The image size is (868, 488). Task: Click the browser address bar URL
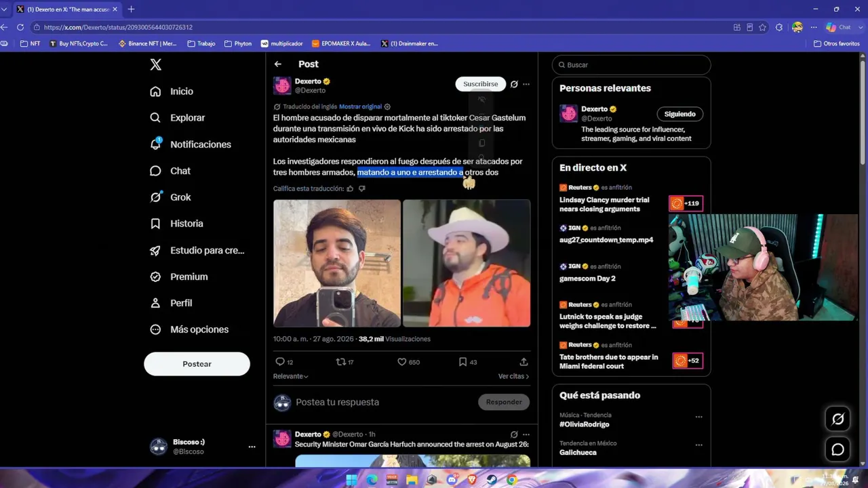click(x=118, y=27)
